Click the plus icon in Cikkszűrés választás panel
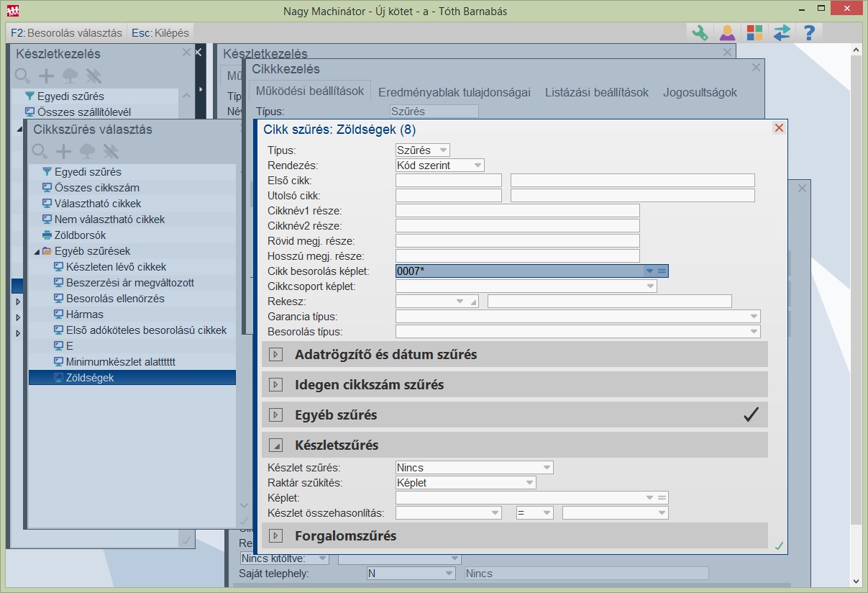The height and width of the screenshot is (593, 868). [x=64, y=151]
